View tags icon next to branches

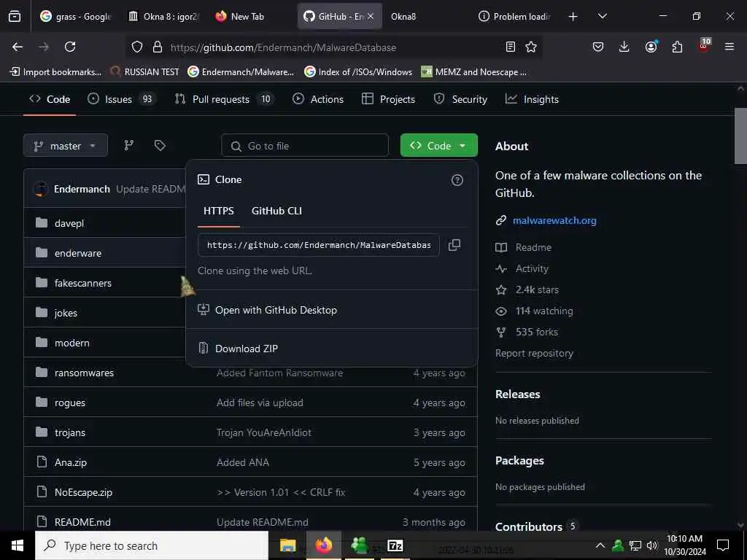pos(160,145)
